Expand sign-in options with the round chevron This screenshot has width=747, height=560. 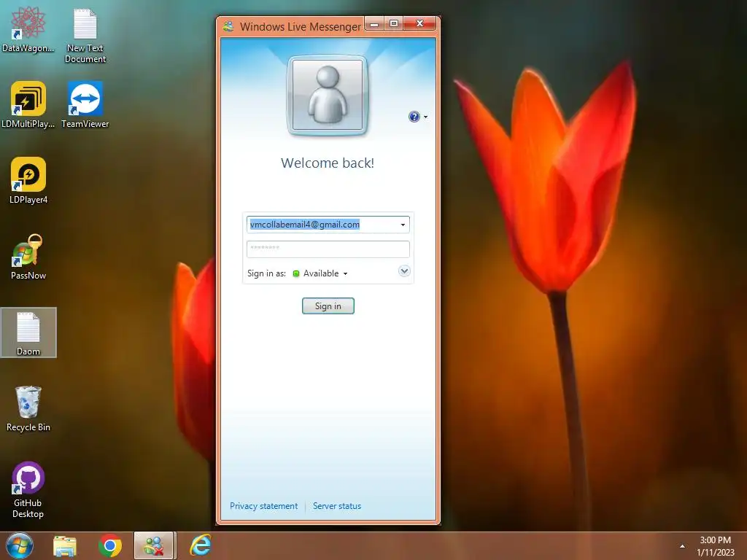pyautogui.click(x=404, y=271)
